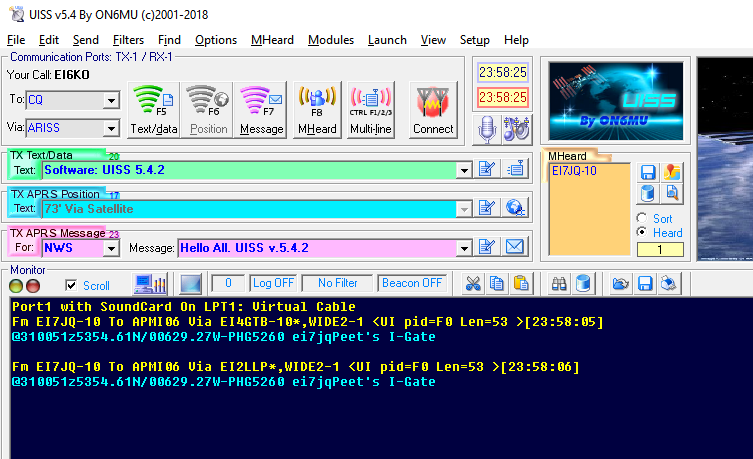This screenshot has height=459, width=753.
Task: Find in monitor with binoculars icon
Action: click(x=559, y=284)
